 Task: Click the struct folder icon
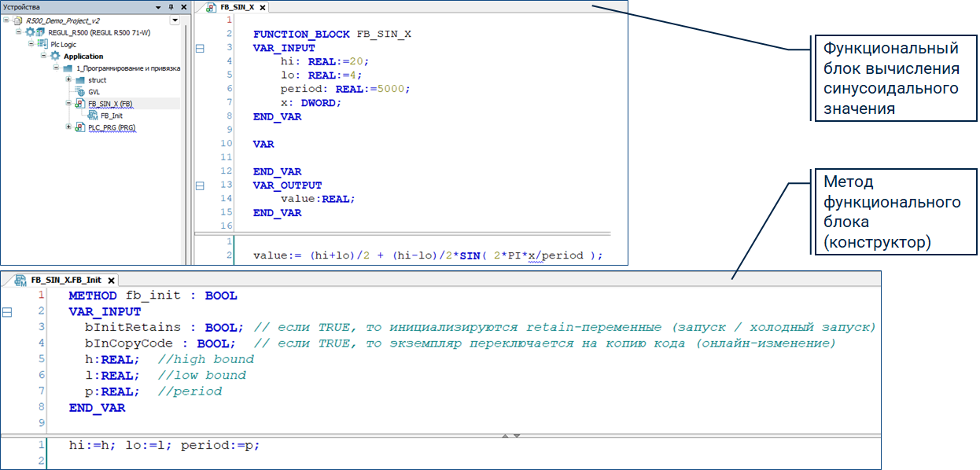coord(80,80)
